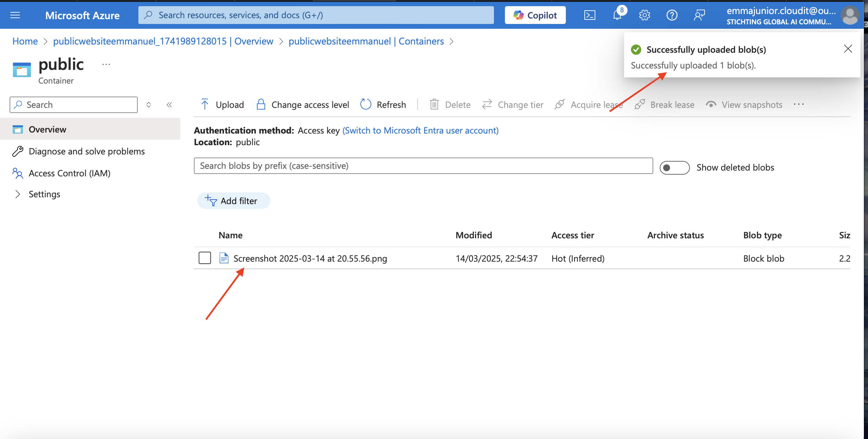Focus the global resources search box
Screen dimensions: 868x439
click(x=316, y=15)
